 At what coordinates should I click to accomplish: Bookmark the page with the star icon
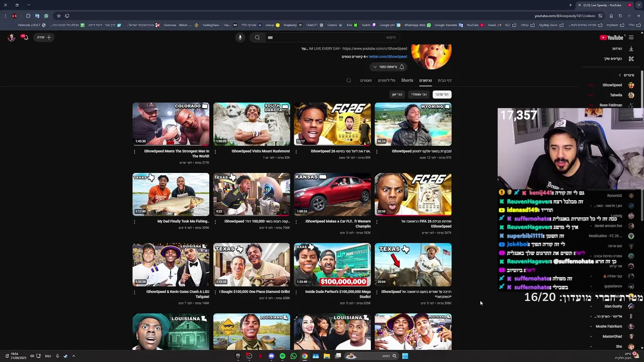58,16
